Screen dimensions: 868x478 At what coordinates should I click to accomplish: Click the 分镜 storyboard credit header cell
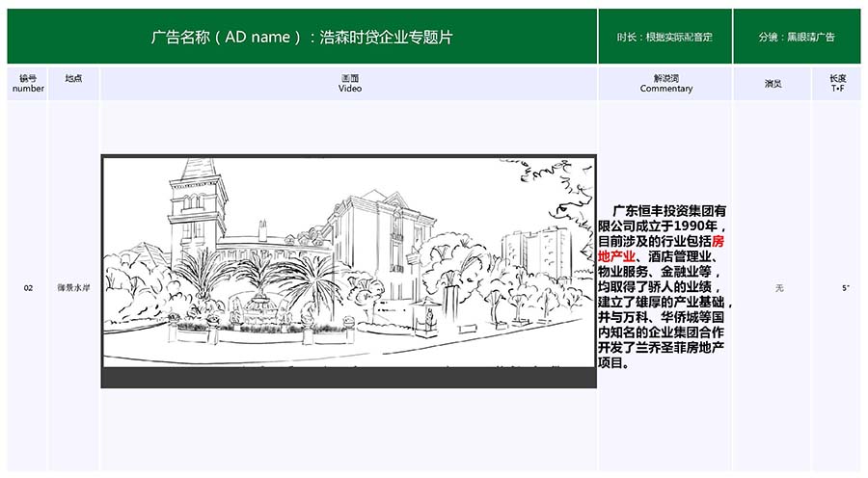[x=797, y=38]
